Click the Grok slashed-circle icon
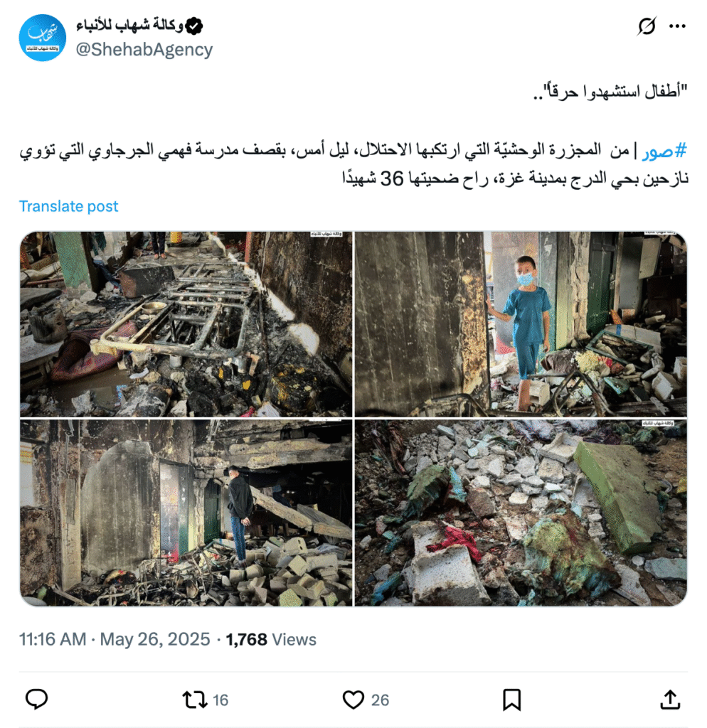 pyautogui.click(x=647, y=26)
